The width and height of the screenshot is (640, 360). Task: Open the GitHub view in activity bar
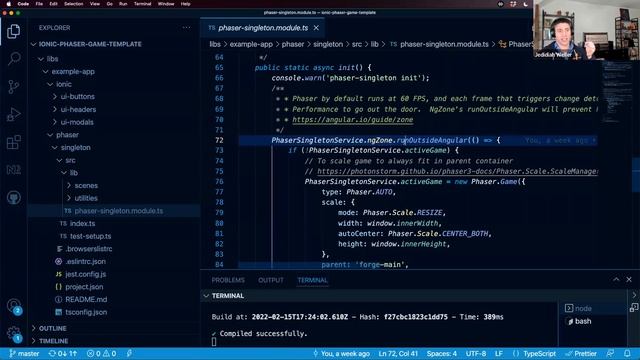tap(13, 198)
